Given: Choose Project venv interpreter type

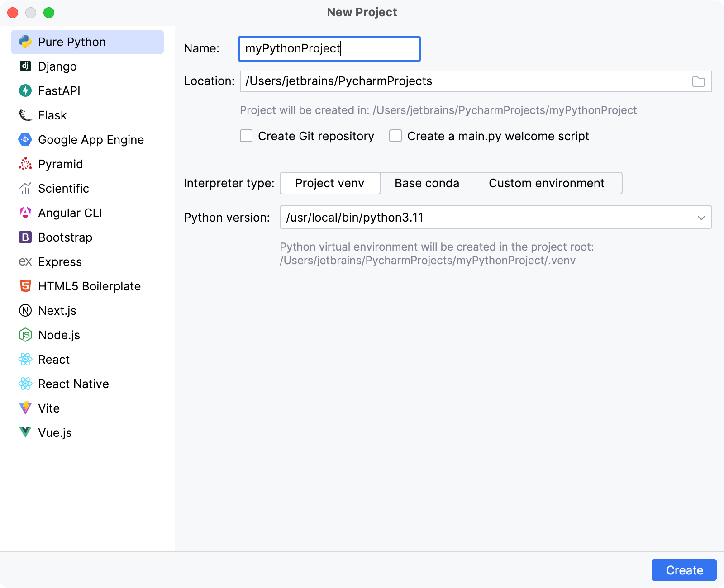Looking at the screenshot, I should pos(329,183).
